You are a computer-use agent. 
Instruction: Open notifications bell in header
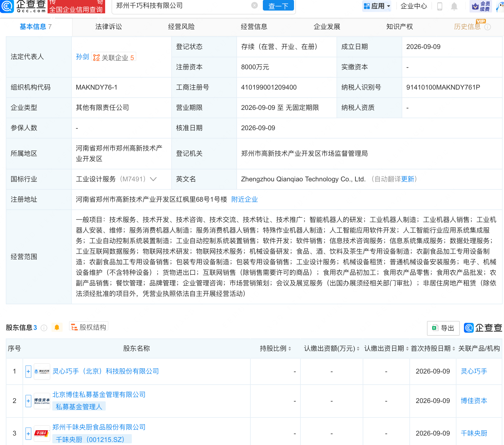pyautogui.click(x=454, y=6)
